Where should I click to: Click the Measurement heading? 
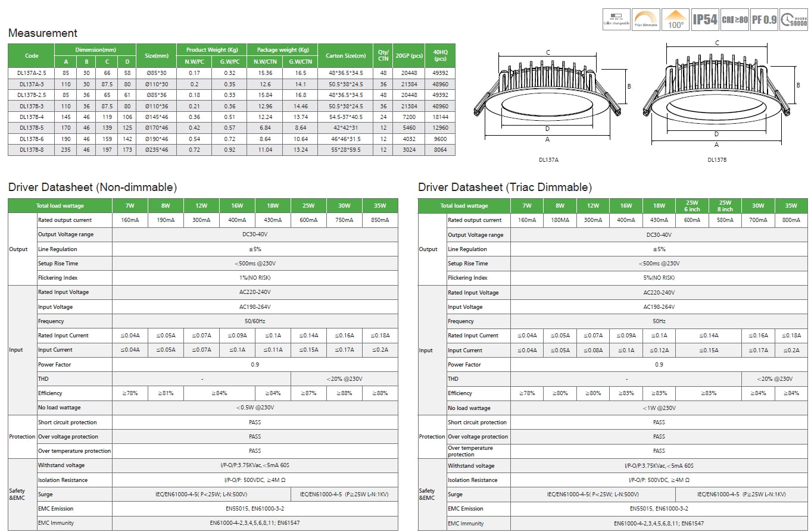(43, 33)
